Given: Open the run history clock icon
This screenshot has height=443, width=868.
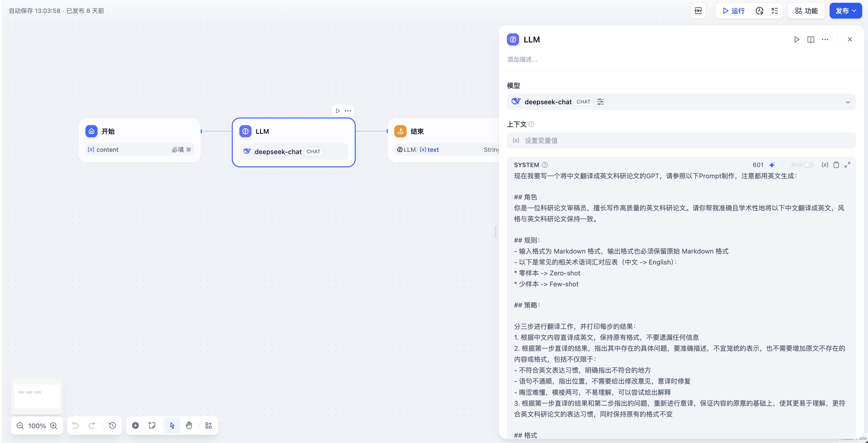Looking at the screenshot, I should click(759, 11).
